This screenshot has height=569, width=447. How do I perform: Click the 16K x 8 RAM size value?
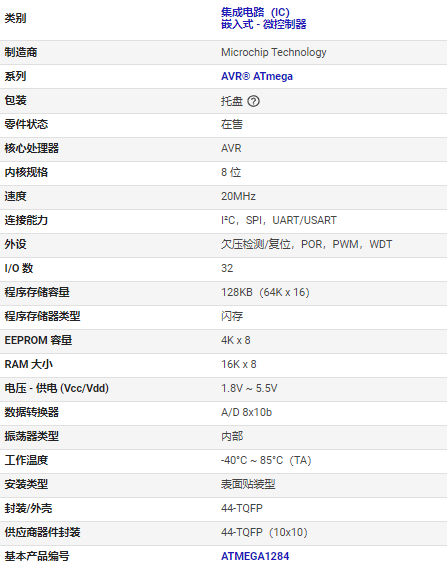coord(239,364)
